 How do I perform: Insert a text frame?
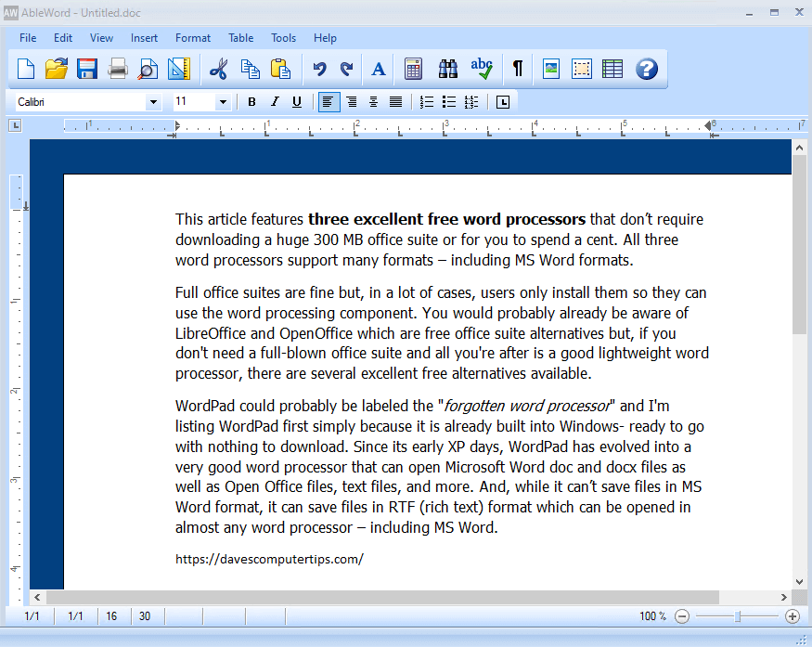tap(582, 69)
